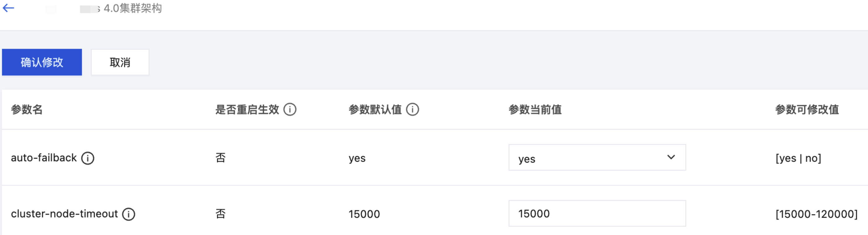
Task: Click the 参数名 column header
Action: pos(27,110)
